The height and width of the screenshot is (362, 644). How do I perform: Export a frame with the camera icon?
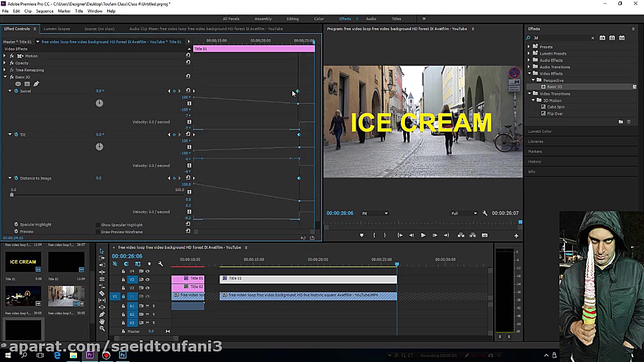tap(485, 235)
